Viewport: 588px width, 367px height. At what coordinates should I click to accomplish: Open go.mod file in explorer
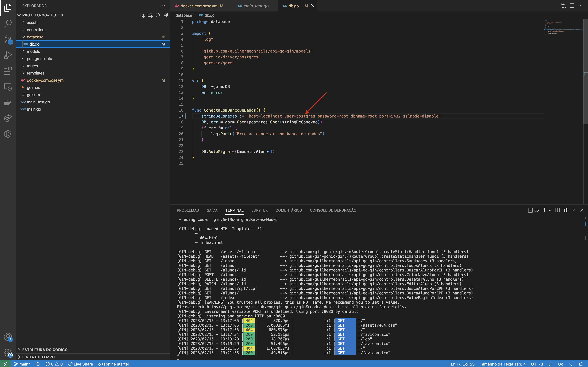coord(93,87)
